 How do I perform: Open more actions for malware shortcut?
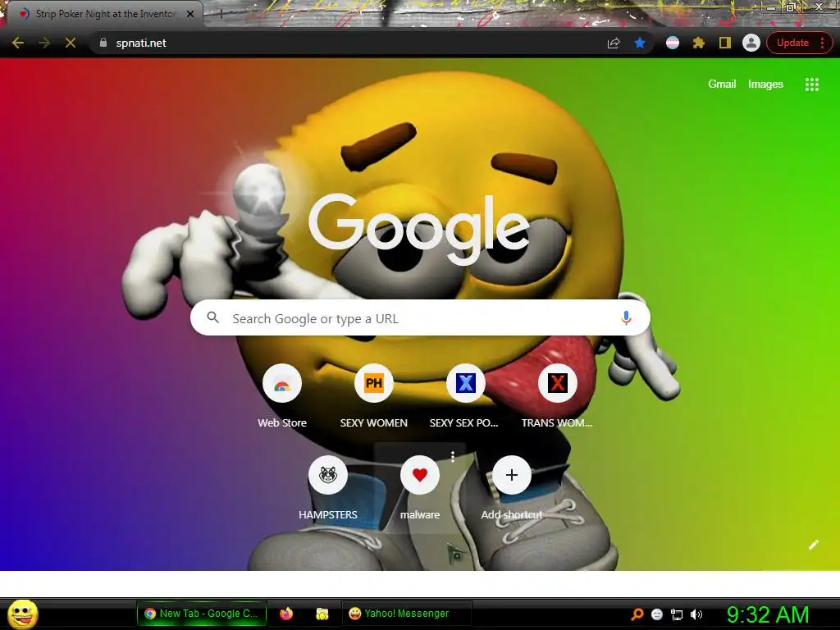coord(453,456)
